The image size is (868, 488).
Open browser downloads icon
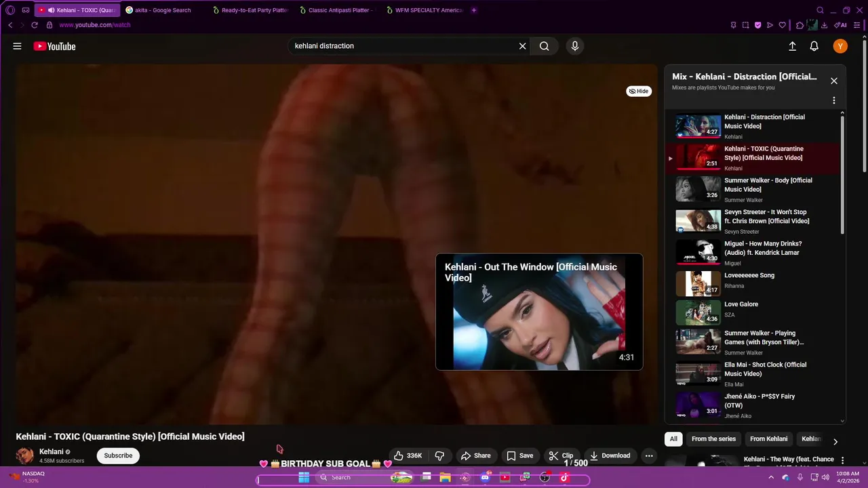pyautogui.click(x=824, y=25)
